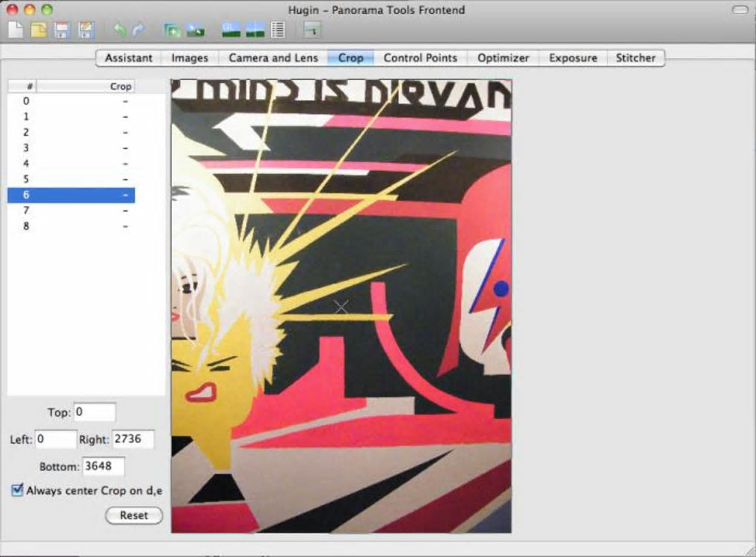Click the crop preview image
The image size is (756, 557).
(342, 306)
